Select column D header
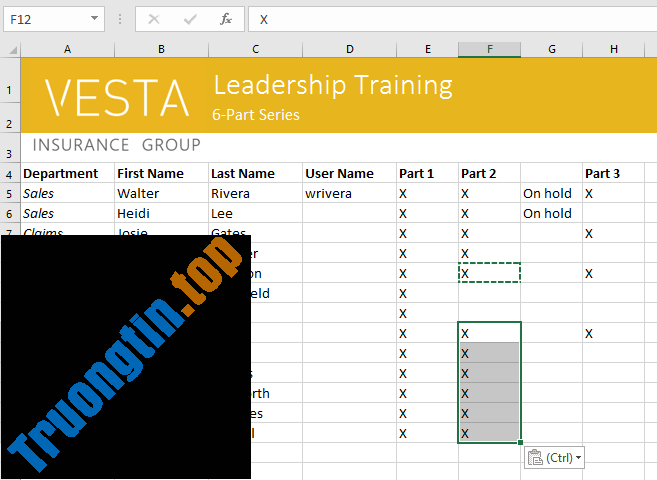This screenshot has height=480, width=657. tap(349, 49)
